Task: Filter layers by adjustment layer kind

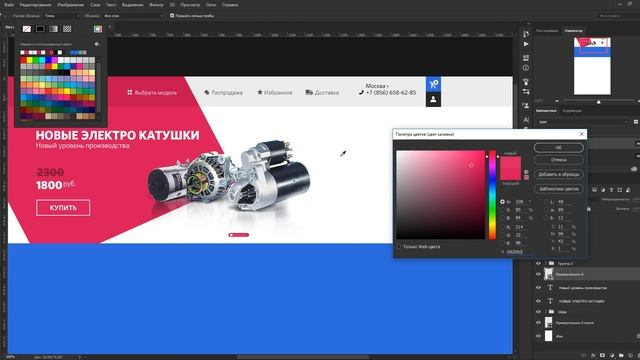Action: click(603, 190)
